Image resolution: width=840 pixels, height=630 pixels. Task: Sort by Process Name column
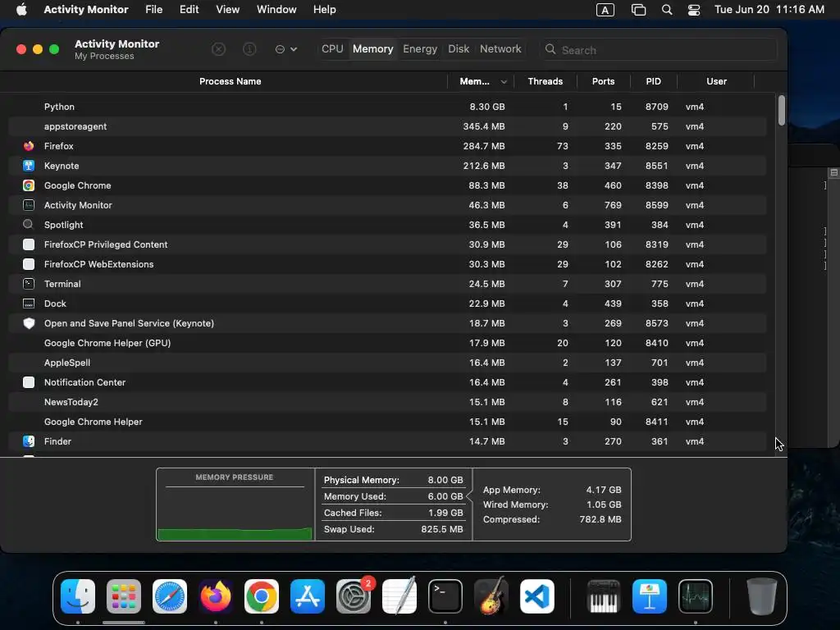pos(230,81)
